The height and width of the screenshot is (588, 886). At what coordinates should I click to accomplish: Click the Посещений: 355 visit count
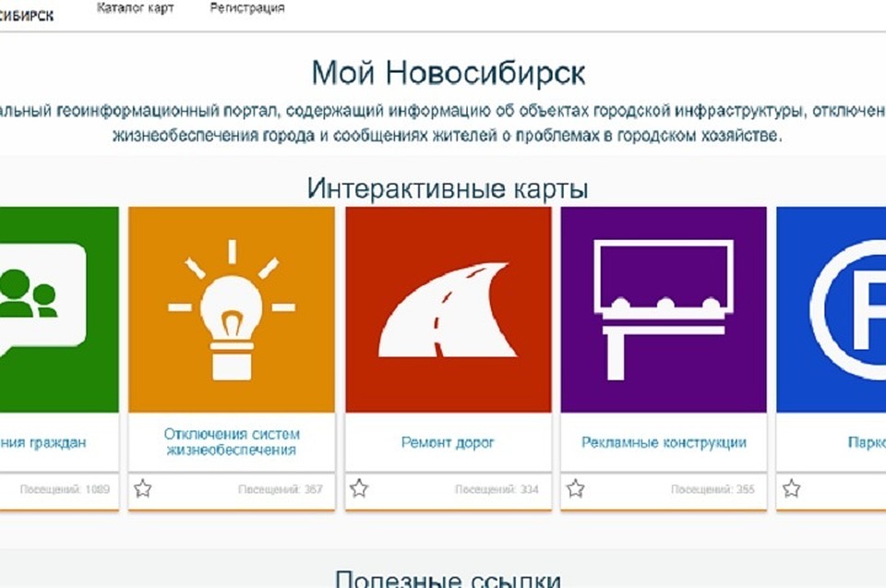click(712, 489)
